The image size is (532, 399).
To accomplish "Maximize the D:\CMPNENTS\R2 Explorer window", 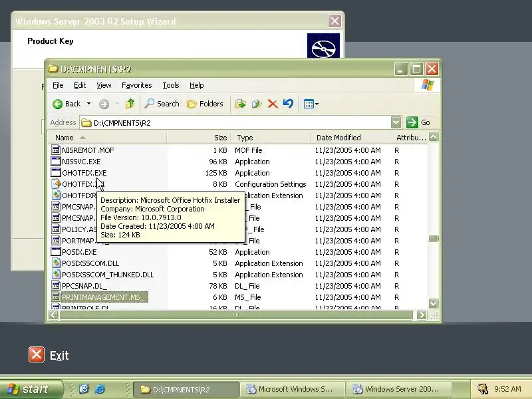I will click(x=416, y=69).
